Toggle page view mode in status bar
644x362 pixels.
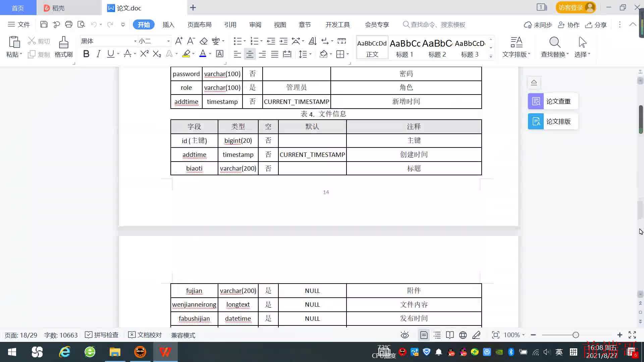424,335
